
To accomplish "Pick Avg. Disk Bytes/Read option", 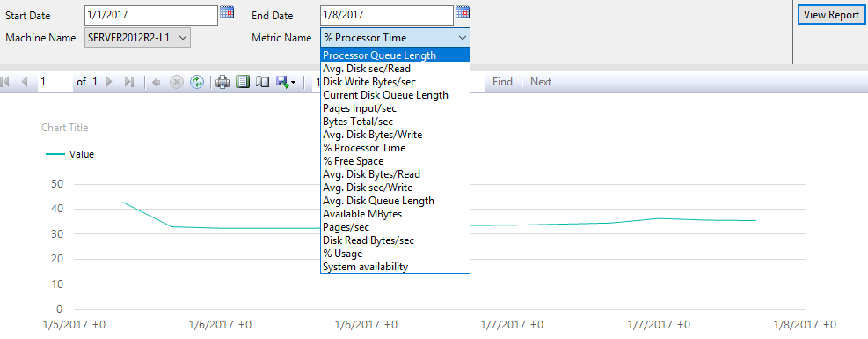I will click(395, 174).
